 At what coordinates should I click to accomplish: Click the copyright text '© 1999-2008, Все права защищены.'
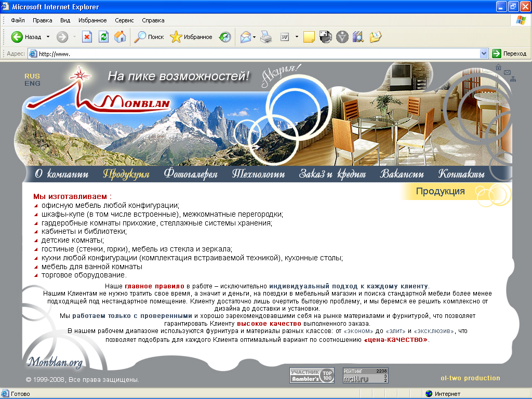(x=83, y=380)
